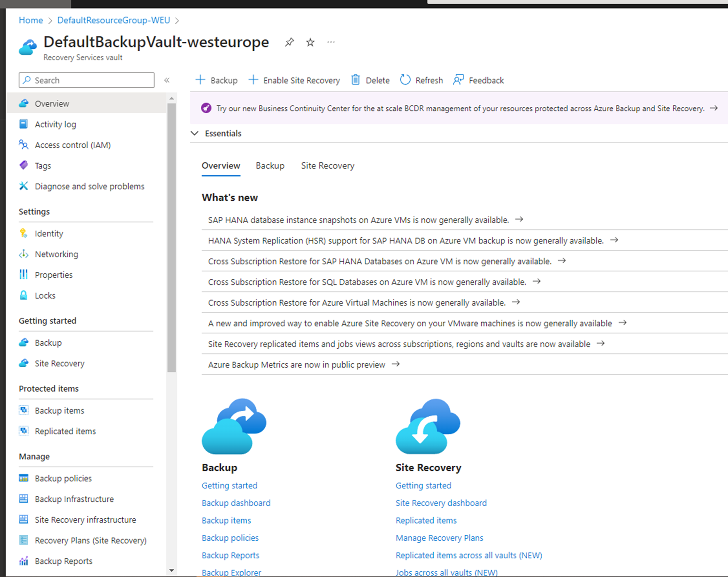The image size is (728, 577).
Task: Switch to the Backup tab
Action: pyautogui.click(x=270, y=165)
